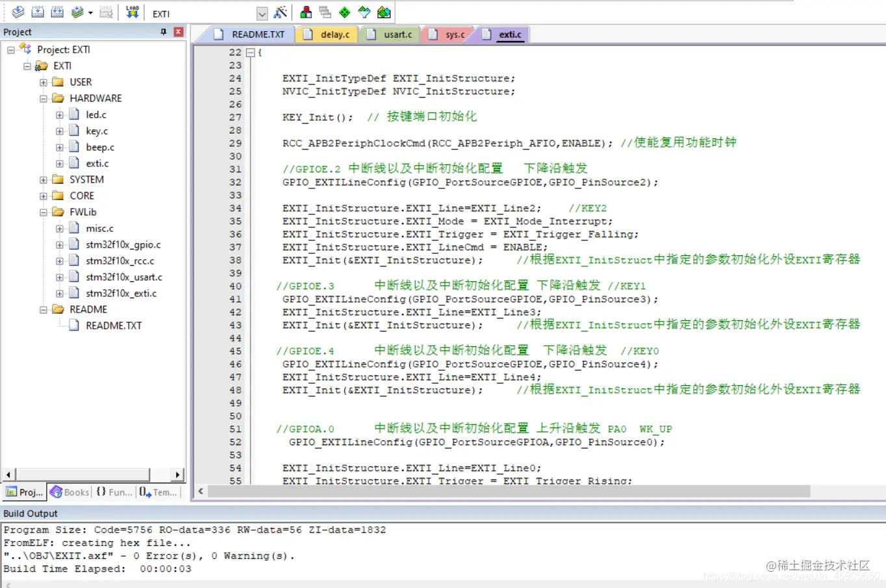Launch the Pack Installer icon
Screen dimensions: 886x588
pos(384,12)
